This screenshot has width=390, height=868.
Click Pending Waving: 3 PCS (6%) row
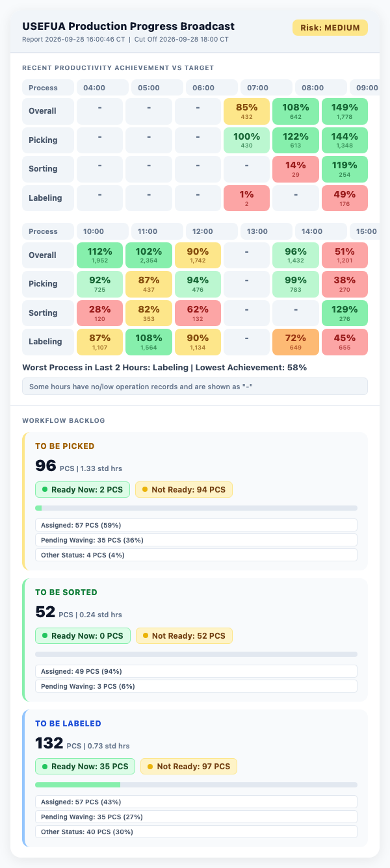(196, 686)
